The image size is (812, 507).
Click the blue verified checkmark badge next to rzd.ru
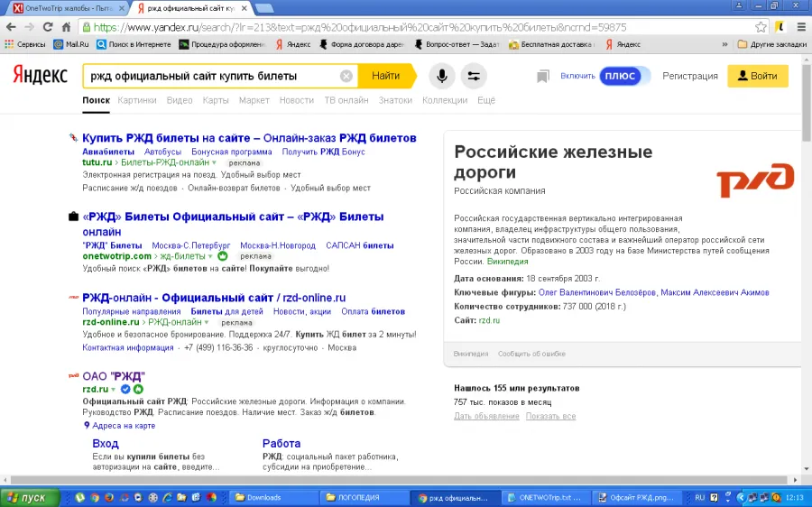(x=125, y=389)
